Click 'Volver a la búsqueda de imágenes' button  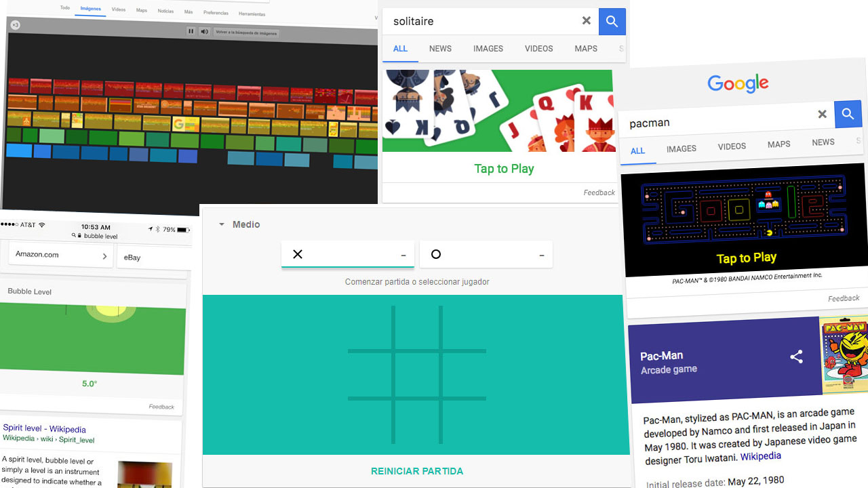(x=246, y=32)
